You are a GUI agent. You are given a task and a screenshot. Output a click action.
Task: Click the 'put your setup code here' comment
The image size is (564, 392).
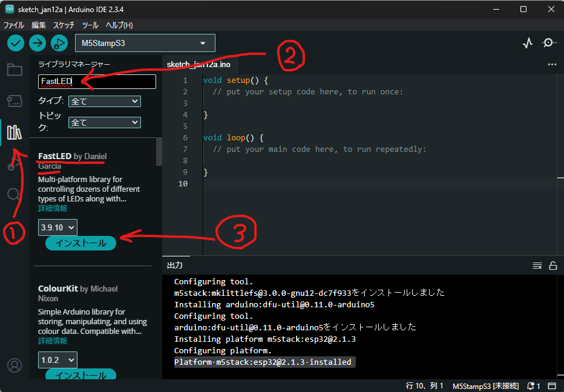(x=308, y=92)
